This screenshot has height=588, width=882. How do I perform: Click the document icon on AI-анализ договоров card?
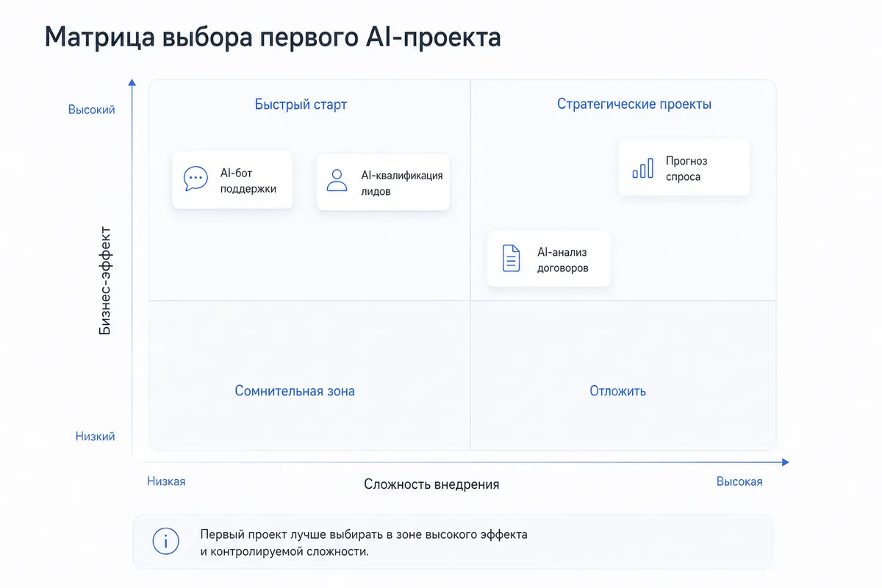(511, 258)
